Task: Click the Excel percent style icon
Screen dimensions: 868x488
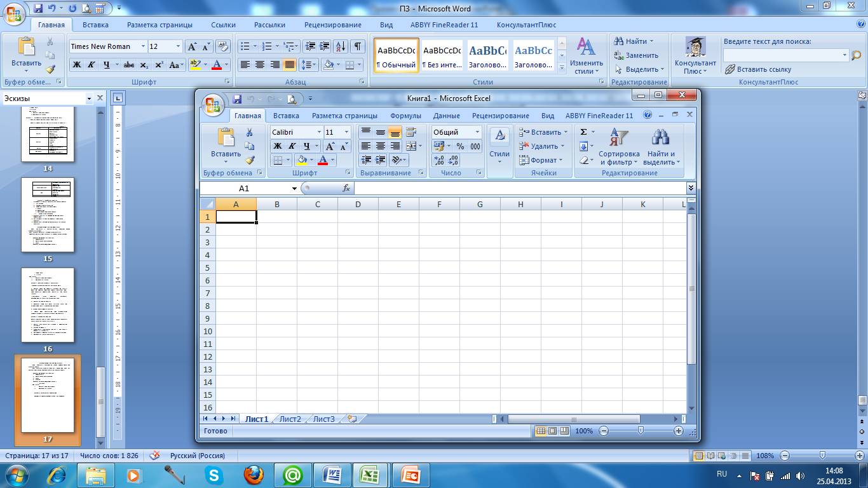Action: (x=460, y=146)
